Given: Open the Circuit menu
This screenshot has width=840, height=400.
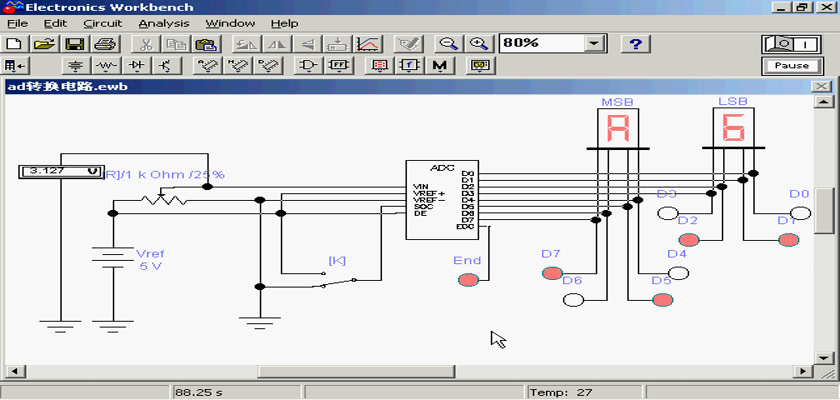Looking at the screenshot, I should 103,24.
